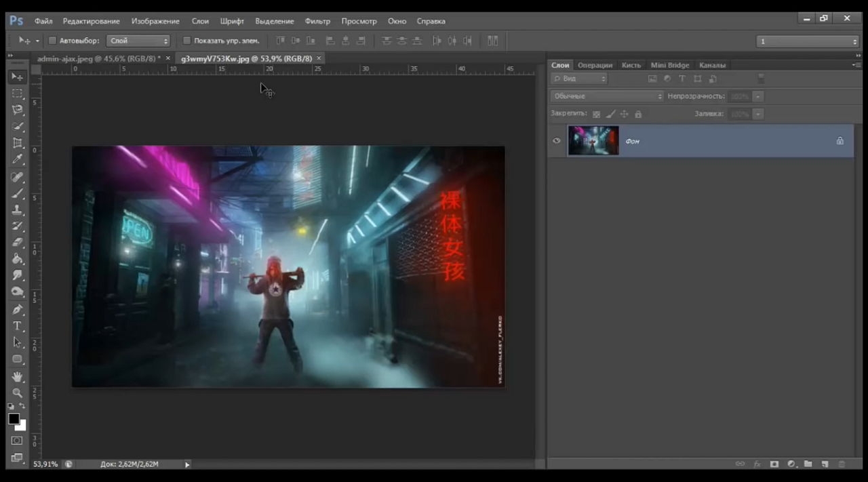Select the Pen tool
Image resolution: width=868 pixels, height=482 pixels.
pyautogui.click(x=18, y=310)
